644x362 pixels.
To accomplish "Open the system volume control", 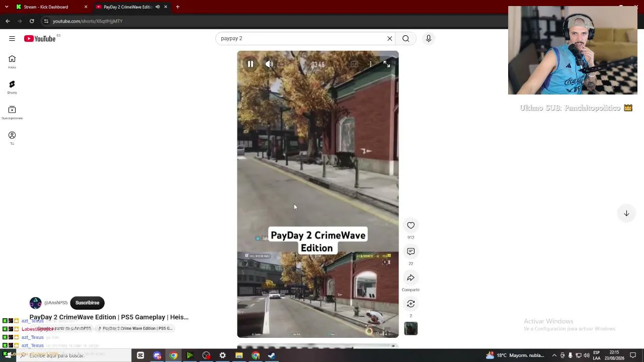I will 586,355.
